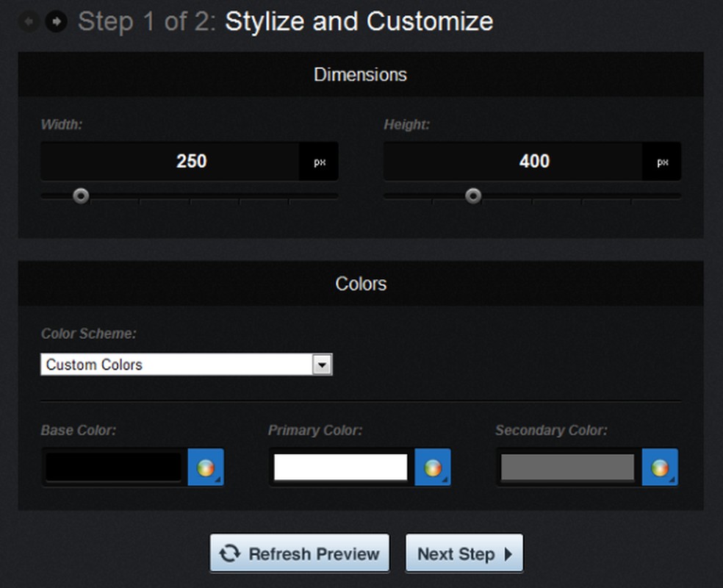Viewport: 723px width, 588px height.
Task: Open the Secondary Color picker icon
Action: [660, 467]
